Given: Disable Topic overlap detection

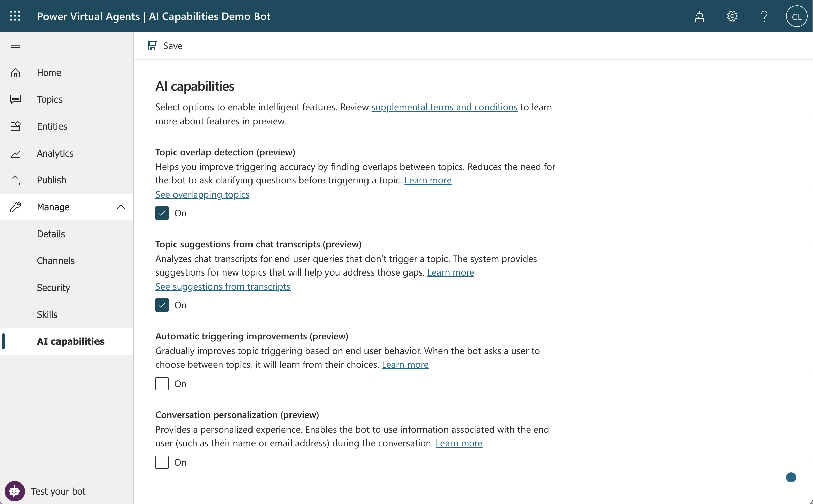Looking at the screenshot, I should click(162, 213).
